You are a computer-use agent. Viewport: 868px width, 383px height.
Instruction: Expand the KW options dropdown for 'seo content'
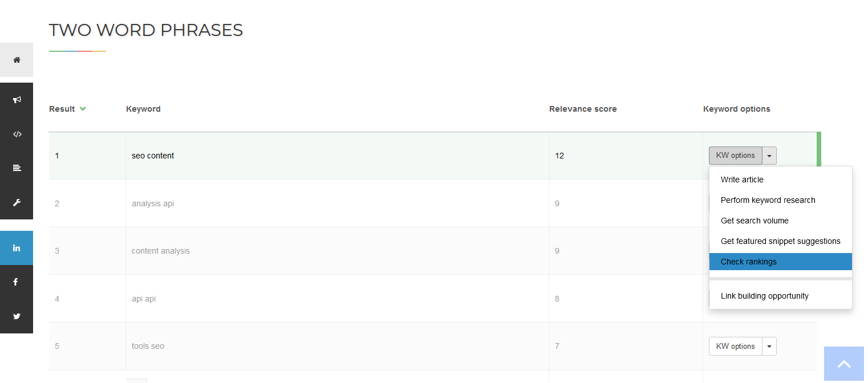coord(769,155)
